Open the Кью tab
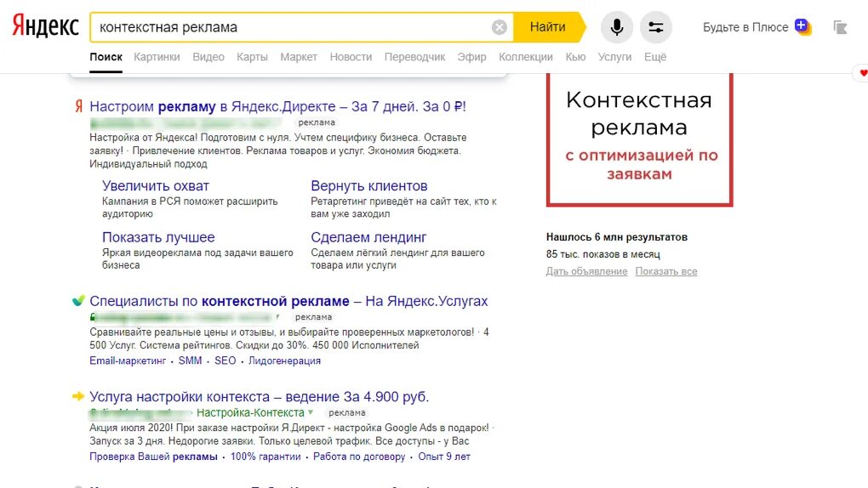Image resolution: width=868 pixels, height=488 pixels. pos(575,57)
